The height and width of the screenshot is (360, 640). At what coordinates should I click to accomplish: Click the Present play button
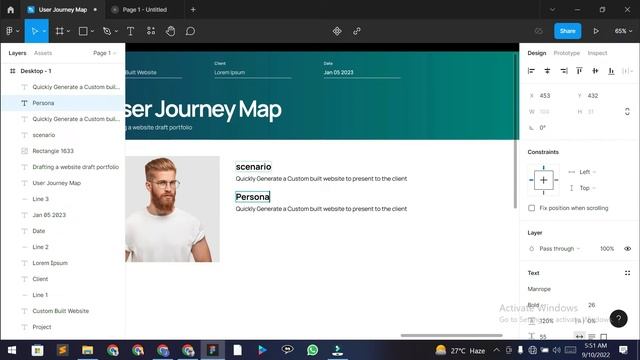(x=596, y=31)
